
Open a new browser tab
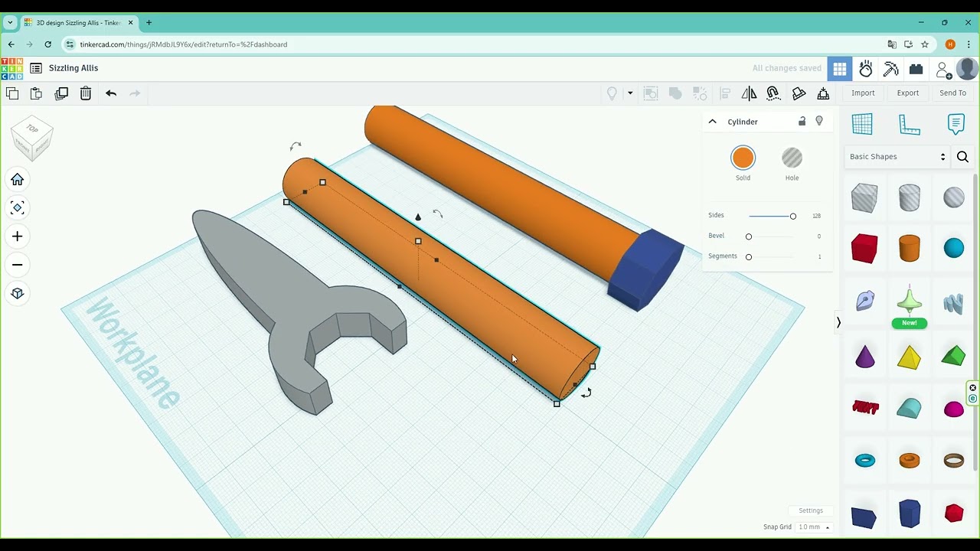coord(149,23)
